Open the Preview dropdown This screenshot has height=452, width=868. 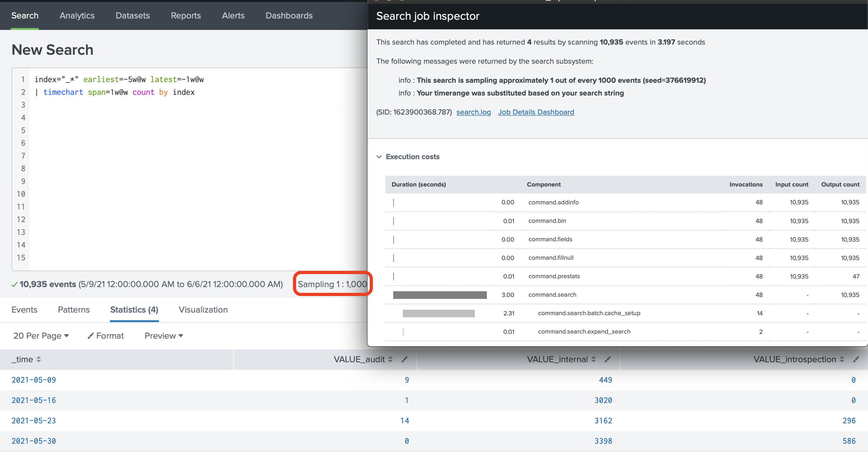pos(163,335)
